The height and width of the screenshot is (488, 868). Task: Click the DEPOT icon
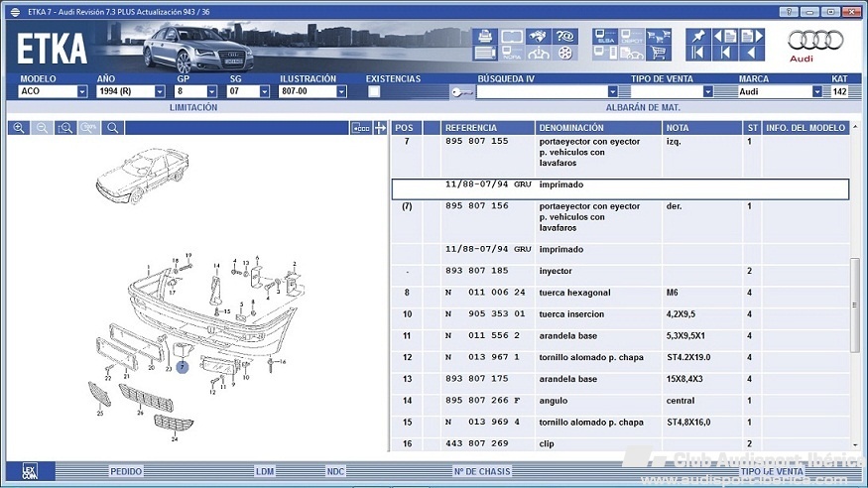(632, 36)
